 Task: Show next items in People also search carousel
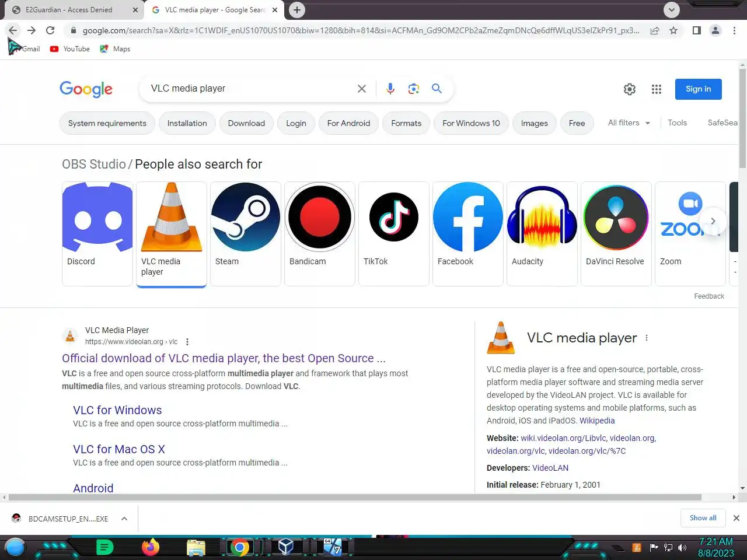(713, 221)
